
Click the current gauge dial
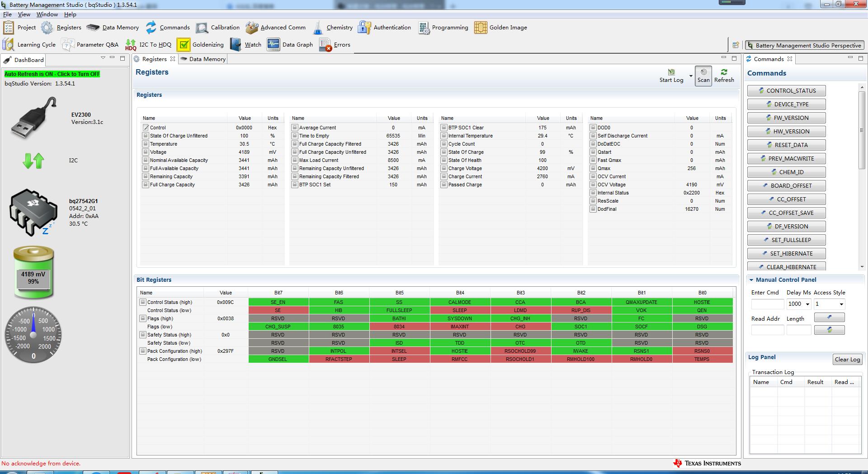point(33,335)
